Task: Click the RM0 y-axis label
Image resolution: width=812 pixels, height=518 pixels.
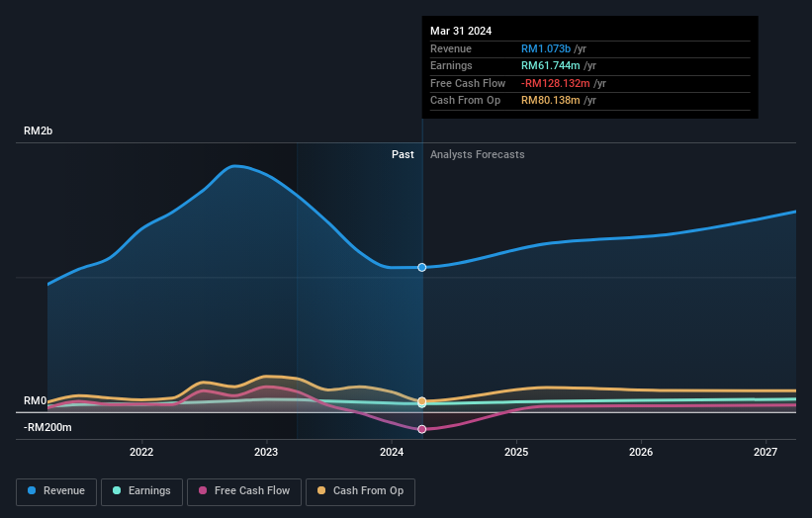Action: coord(36,401)
